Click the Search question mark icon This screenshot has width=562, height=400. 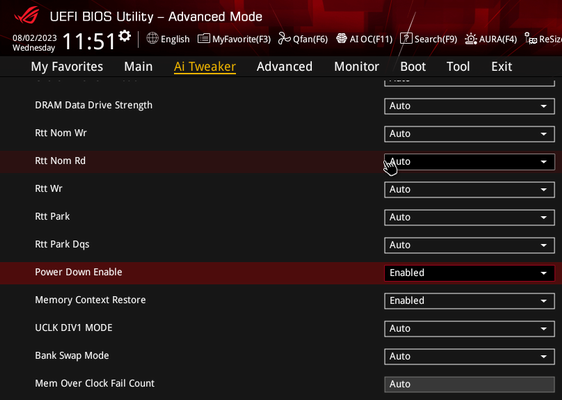(x=406, y=38)
